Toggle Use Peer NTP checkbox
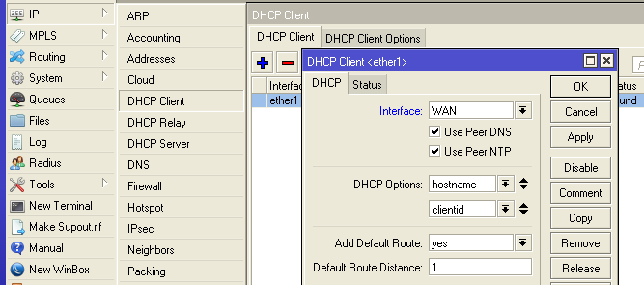644x285 pixels. point(435,151)
